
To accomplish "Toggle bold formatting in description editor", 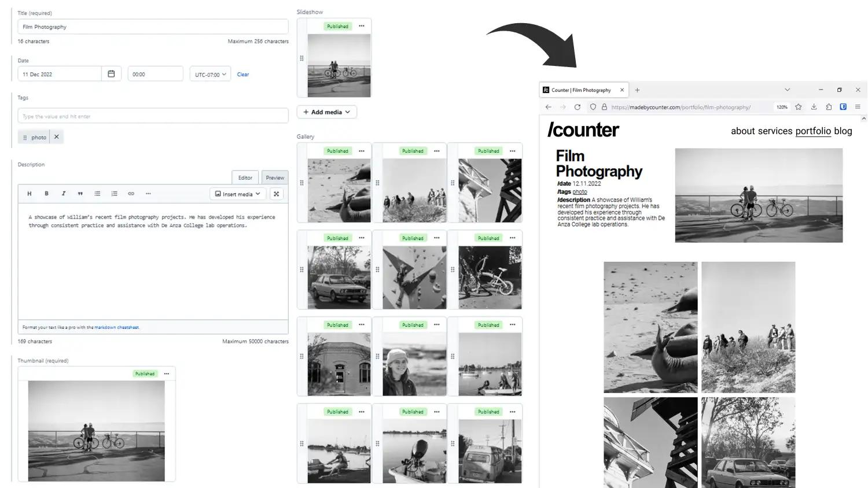I will pyautogui.click(x=46, y=194).
